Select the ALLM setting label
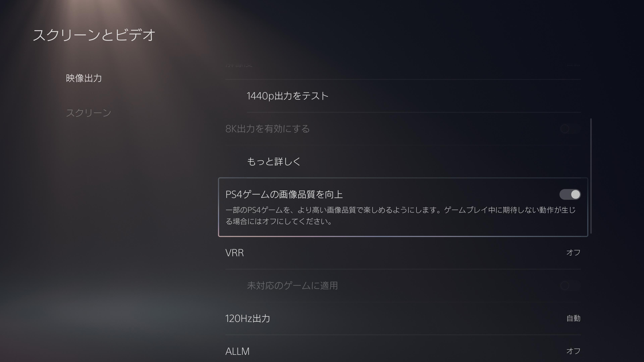This screenshot has height=362, width=644. click(x=237, y=351)
